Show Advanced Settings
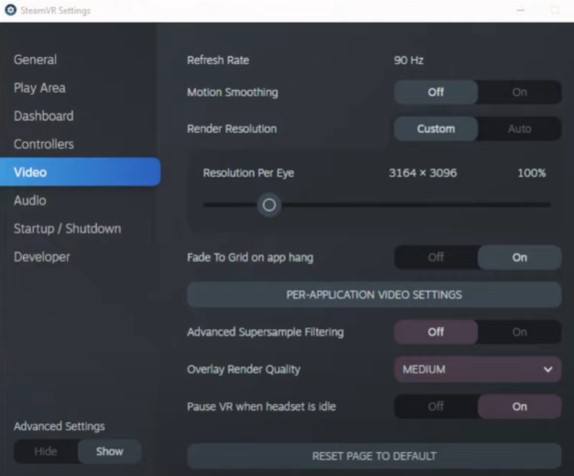Screen dimensions: 574x476 pyautogui.click(x=109, y=451)
